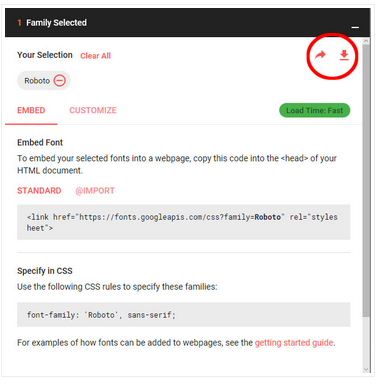
Task: Download the selected font family
Action: (344, 55)
